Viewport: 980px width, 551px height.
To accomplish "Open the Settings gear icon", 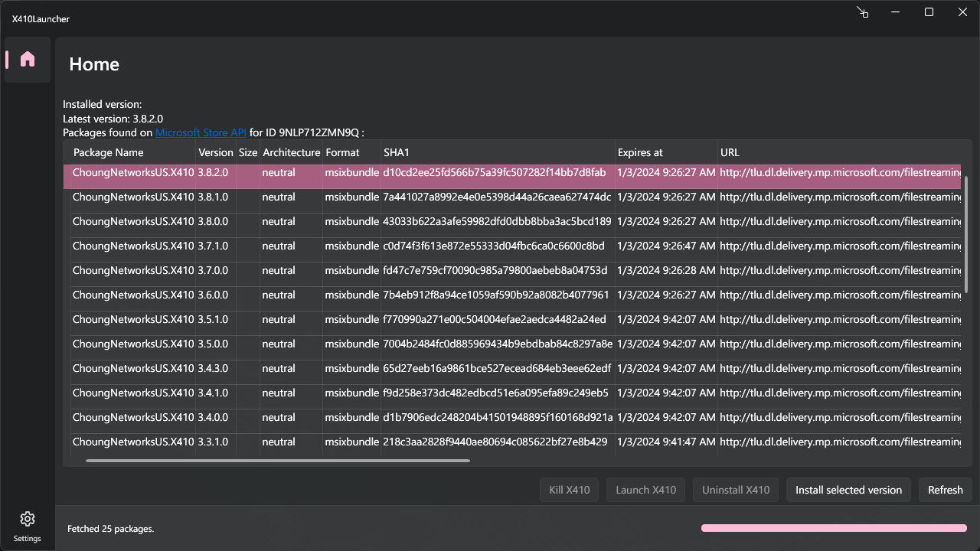I will tap(28, 519).
